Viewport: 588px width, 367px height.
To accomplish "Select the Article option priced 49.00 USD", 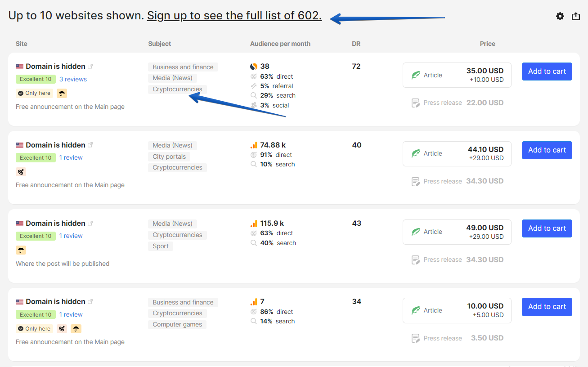I will [457, 232].
